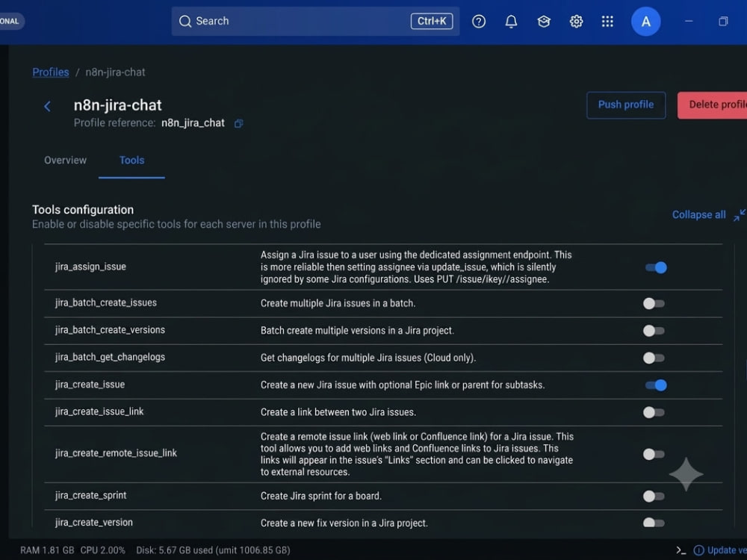Open the apps grid menu icon
This screenshot has width=747, height=560.
pos(607,22)
